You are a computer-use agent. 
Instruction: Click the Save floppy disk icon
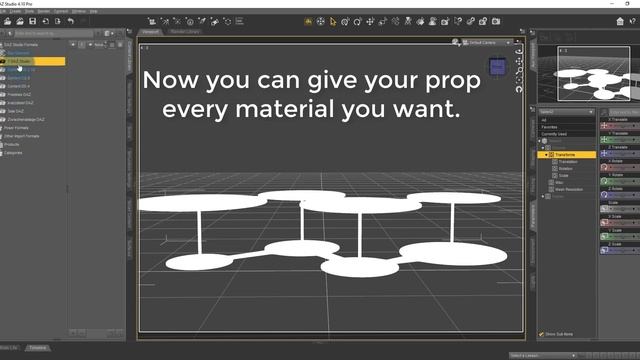pyautogui.click(x=32, y=21)
